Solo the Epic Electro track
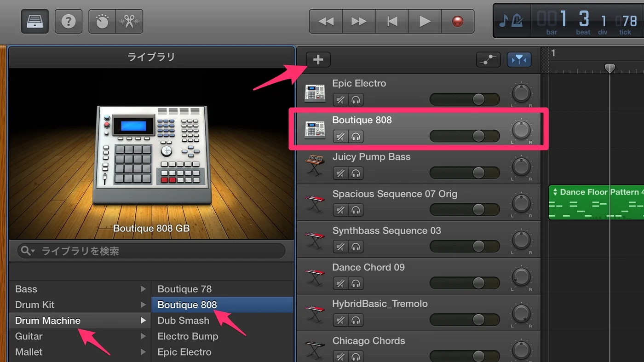644x362 pixels. click(x=356, y=99)
